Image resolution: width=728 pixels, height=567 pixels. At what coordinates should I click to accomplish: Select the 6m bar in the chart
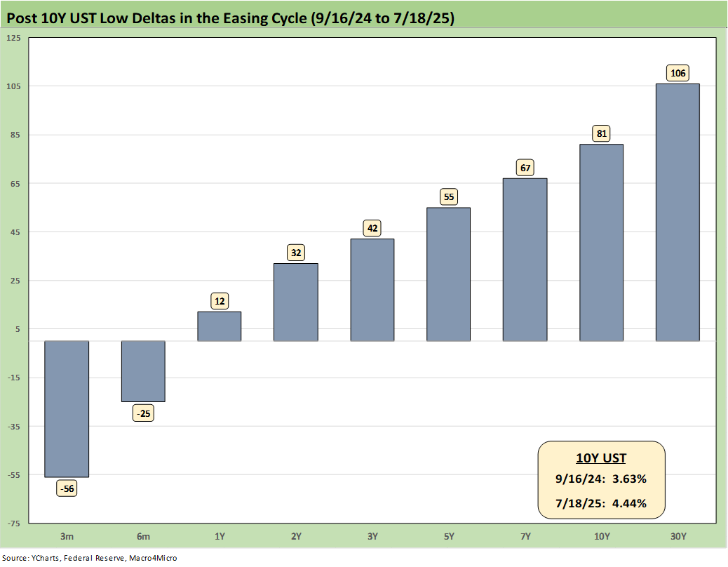[143, 371]
